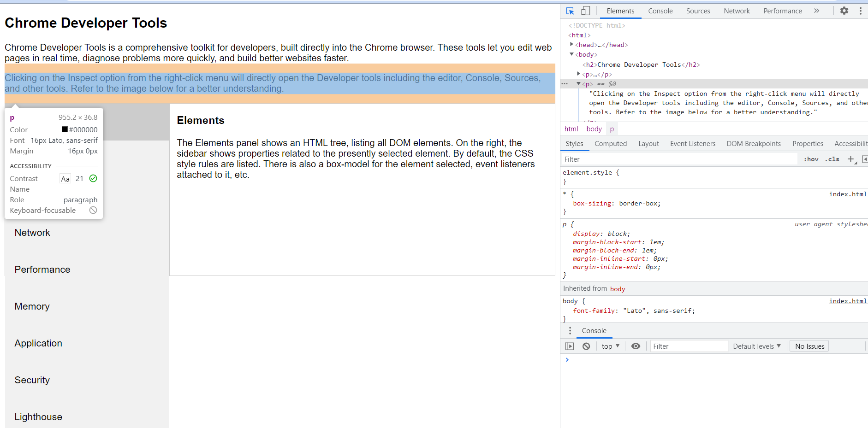This screenshot has width=868, height=428.
Task: Click the No Issues button
Action: (x=809, y=346)
